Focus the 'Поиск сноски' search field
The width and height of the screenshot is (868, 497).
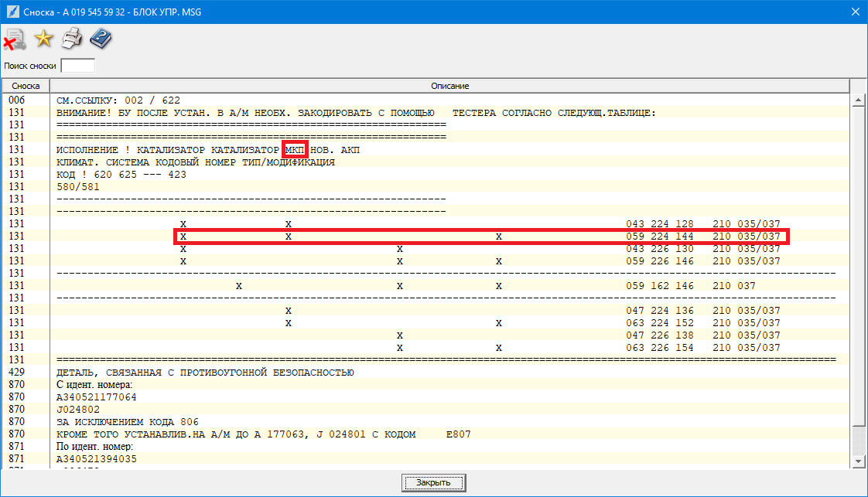(77, 66)
